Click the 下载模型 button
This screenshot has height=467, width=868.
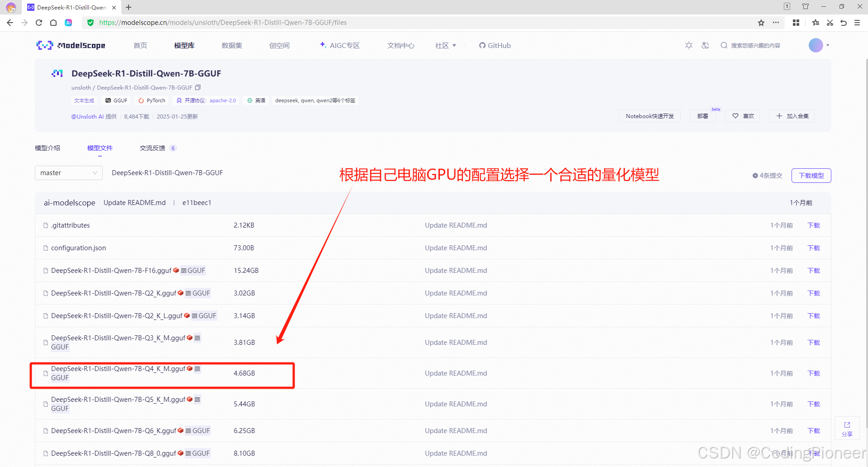(x=811, y=176)
